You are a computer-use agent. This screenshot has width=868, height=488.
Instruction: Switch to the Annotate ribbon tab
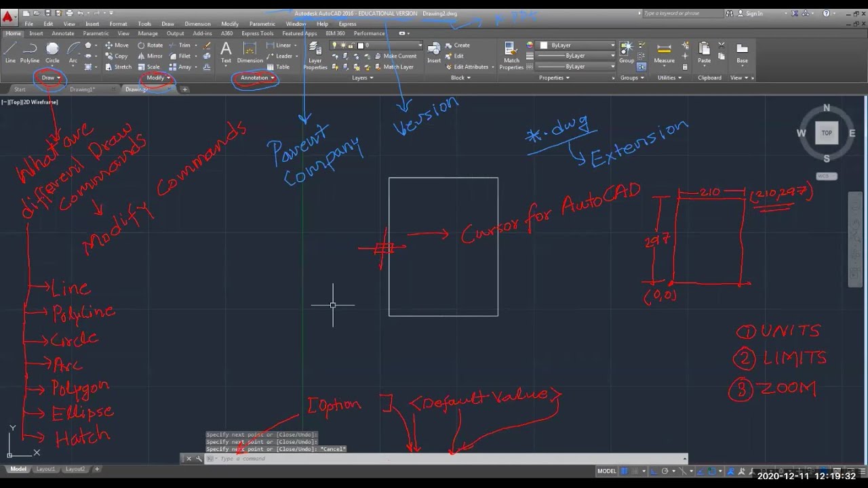pyautogui.click(x=63, y=33)
